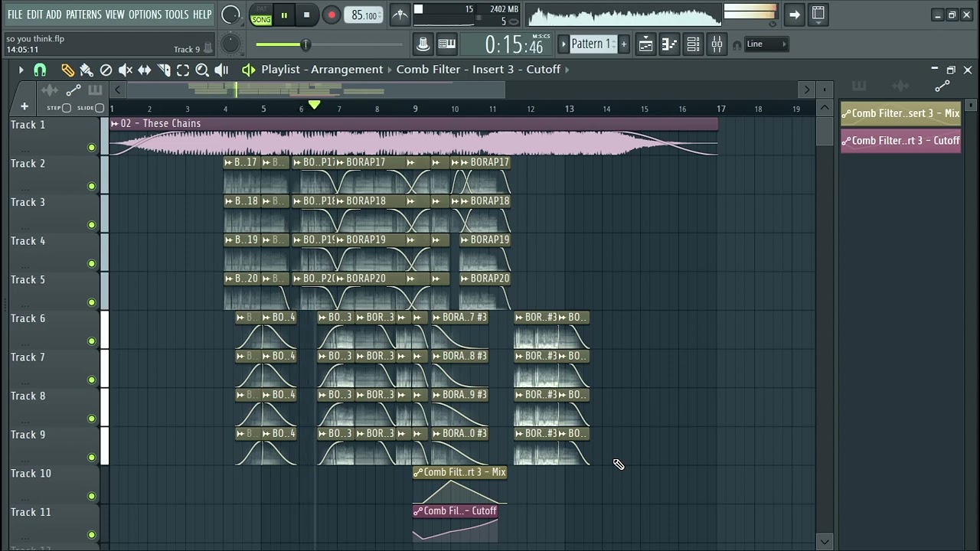Adjust the master pitch knob

(x=230, y=44)
